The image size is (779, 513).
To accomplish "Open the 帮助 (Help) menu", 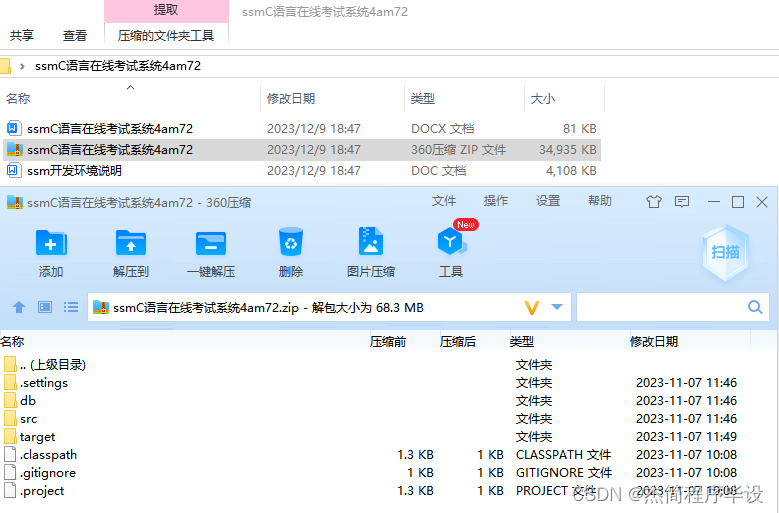I will 600,201.
